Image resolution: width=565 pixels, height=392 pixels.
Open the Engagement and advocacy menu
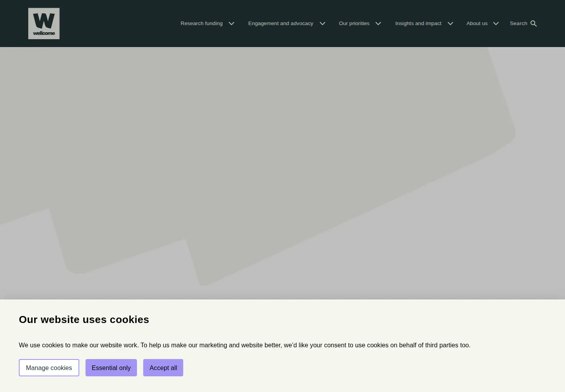point(281,24)
